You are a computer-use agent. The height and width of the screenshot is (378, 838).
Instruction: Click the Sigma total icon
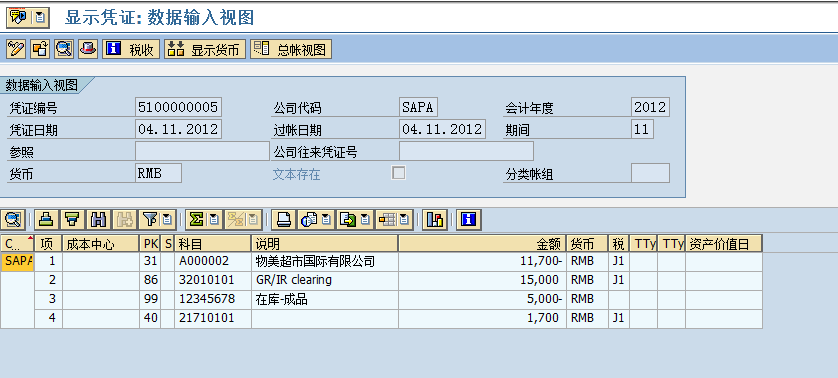click(197, 219)
